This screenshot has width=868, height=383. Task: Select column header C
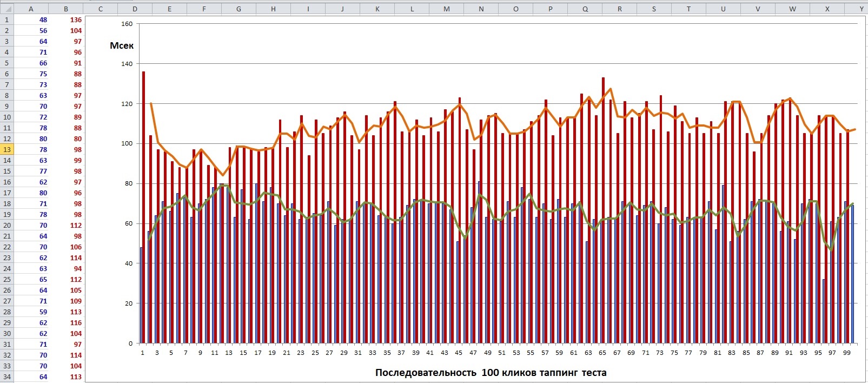point(101,9)
